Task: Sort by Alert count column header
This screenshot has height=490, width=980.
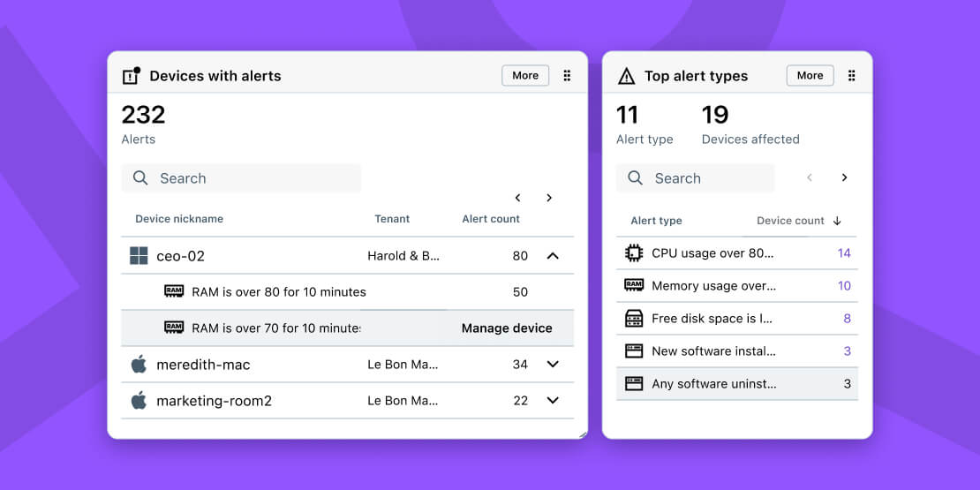Action: point(491,219)
